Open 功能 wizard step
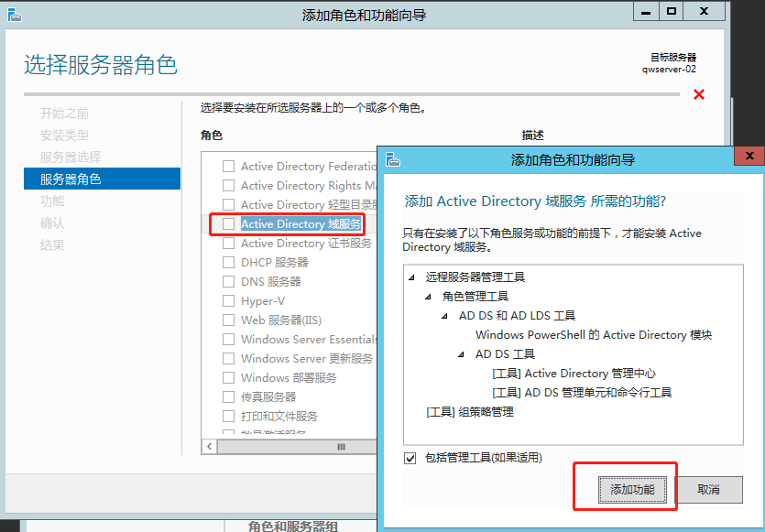The width and height of the screenshot is (765, 532). point(52,201)
